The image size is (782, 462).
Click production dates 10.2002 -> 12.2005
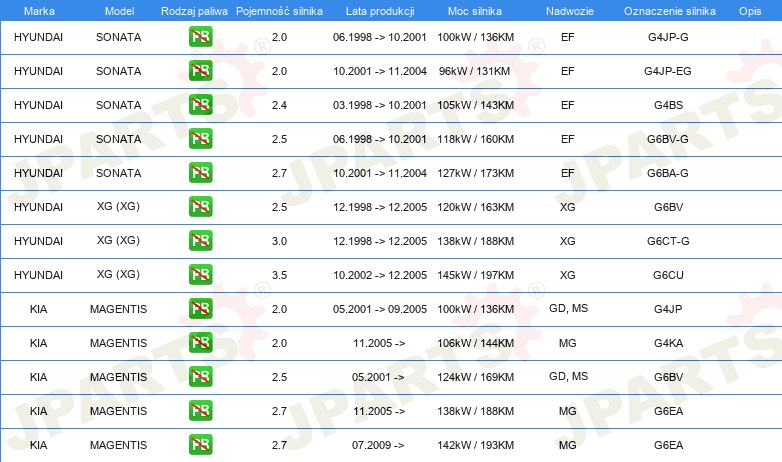[380, 275]
